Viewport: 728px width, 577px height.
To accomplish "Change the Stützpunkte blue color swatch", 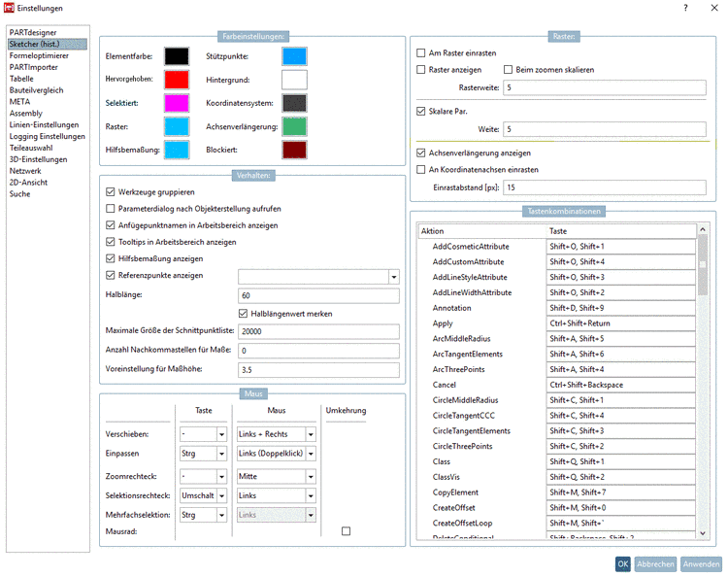I will 294,56.
